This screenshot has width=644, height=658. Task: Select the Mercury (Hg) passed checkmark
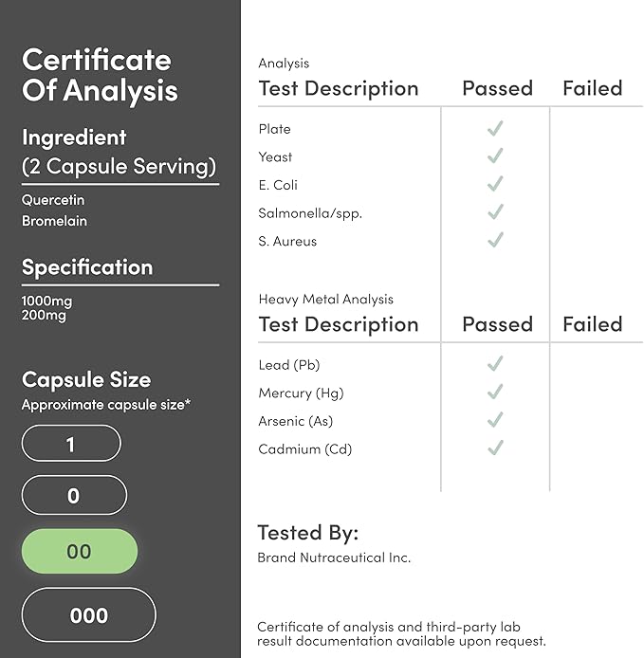pyautogui.click(x=494, y=393)
